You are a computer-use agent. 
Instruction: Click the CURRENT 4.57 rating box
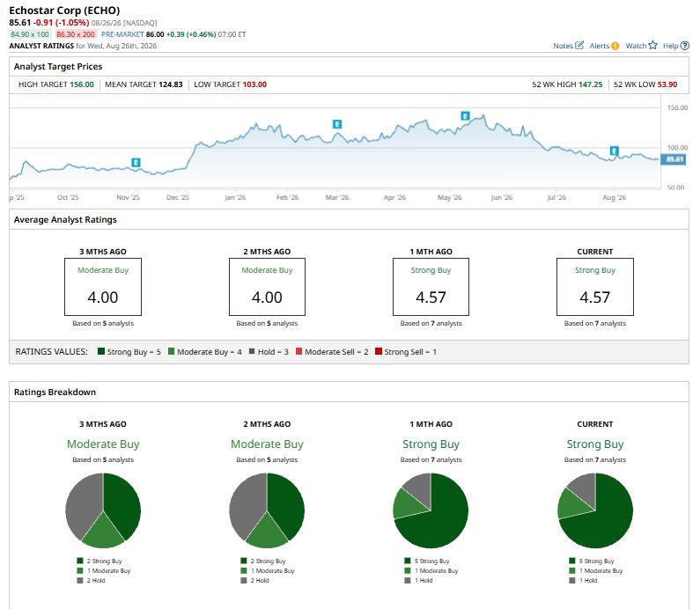pos(595,287)
